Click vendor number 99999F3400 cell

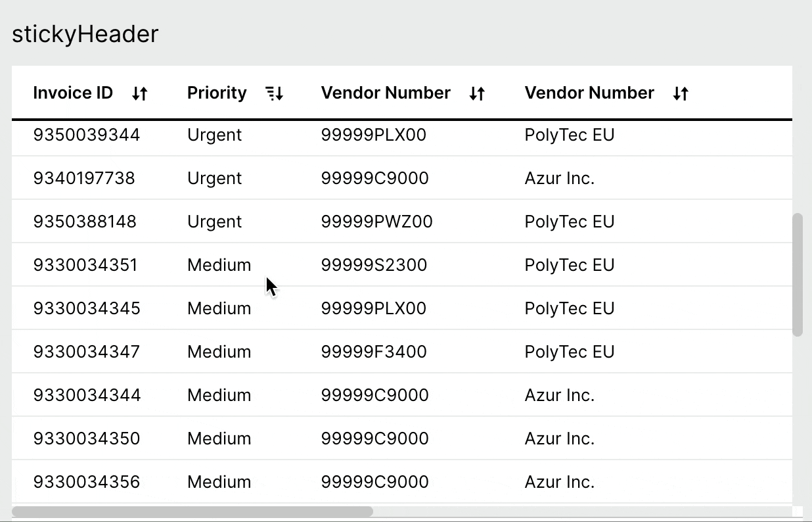click(x=374, y=352)
